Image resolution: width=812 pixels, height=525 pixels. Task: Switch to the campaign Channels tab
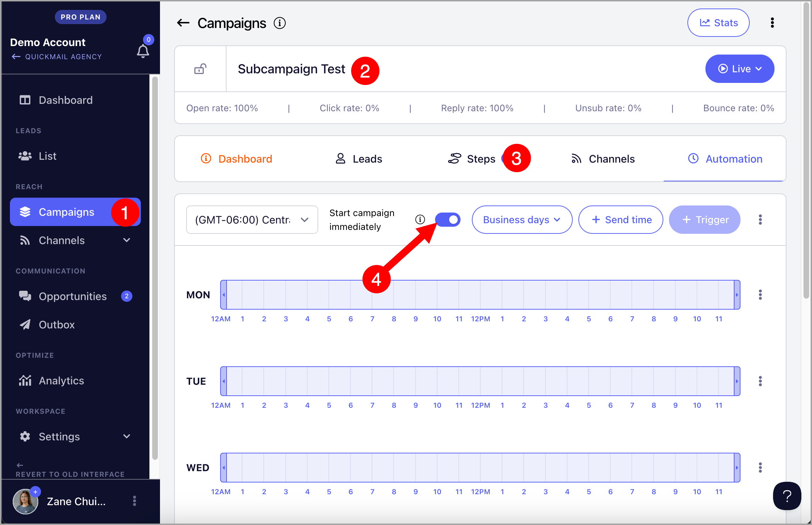pos(603,159)
